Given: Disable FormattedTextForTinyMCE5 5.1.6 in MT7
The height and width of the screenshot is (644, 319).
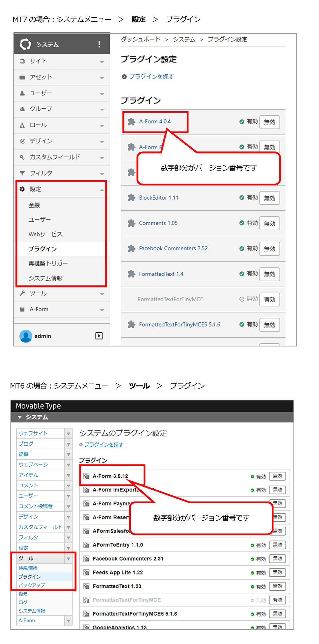Looking at the screenshot, I should [270, 325].
